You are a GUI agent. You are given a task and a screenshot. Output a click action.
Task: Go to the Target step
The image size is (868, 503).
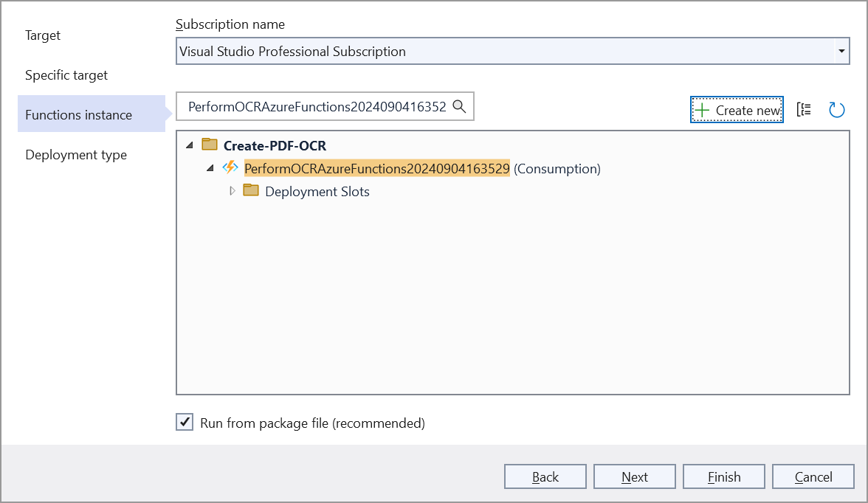point(43,35)
